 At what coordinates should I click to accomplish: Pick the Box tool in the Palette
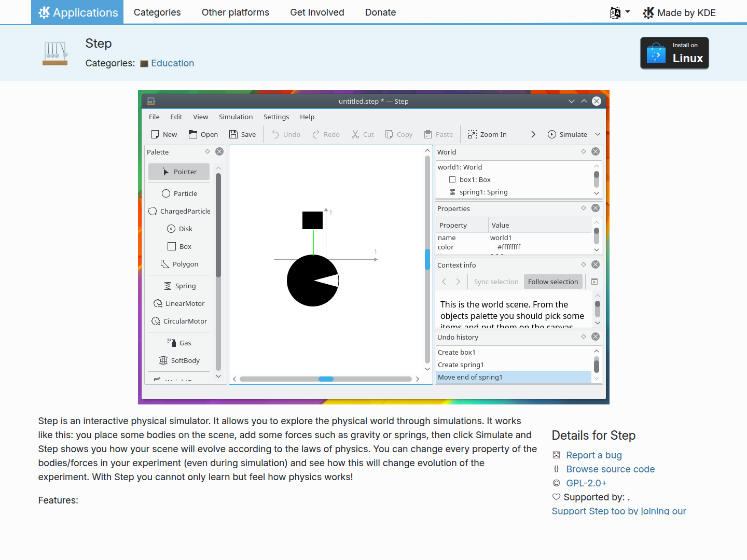[x=179, y=246]
